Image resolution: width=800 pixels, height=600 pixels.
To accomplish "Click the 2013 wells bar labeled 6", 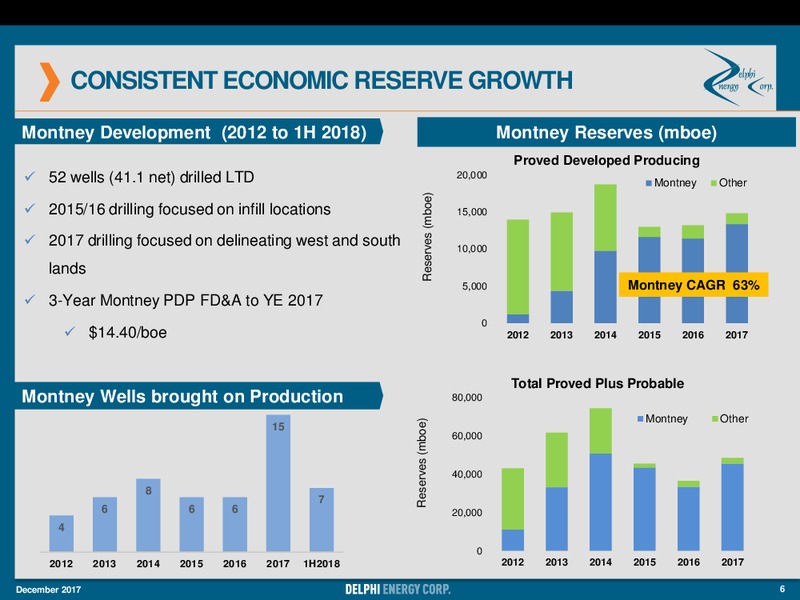I will coord(105,524).
